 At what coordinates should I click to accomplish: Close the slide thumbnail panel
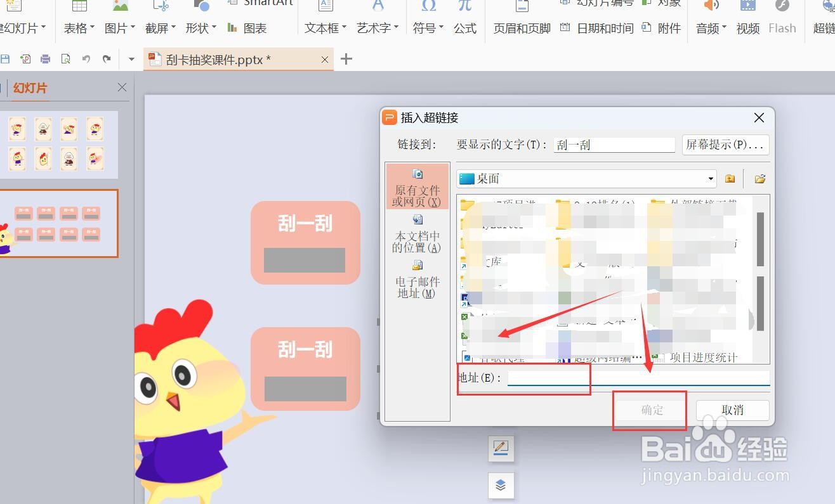tap(122, 87)
